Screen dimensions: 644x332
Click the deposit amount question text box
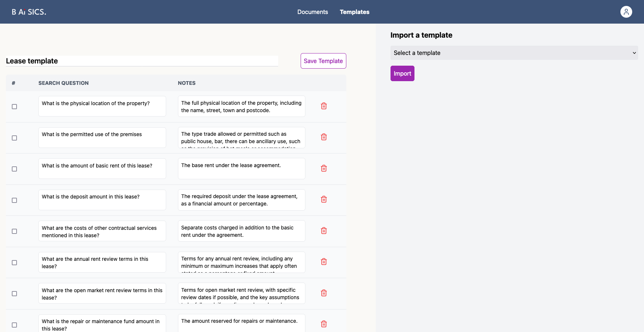coord(102,200)
